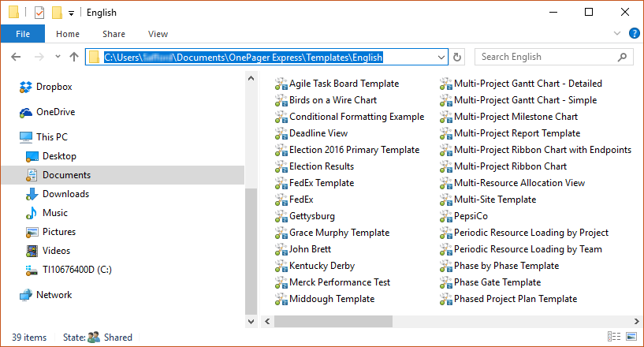644x347 pixels.
Task: Open Pictures in navigation pane
Action: [x=51, y=232]
